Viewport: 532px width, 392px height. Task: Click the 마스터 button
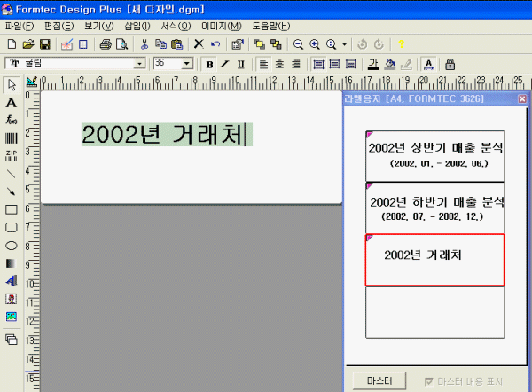tap(379, 381)
